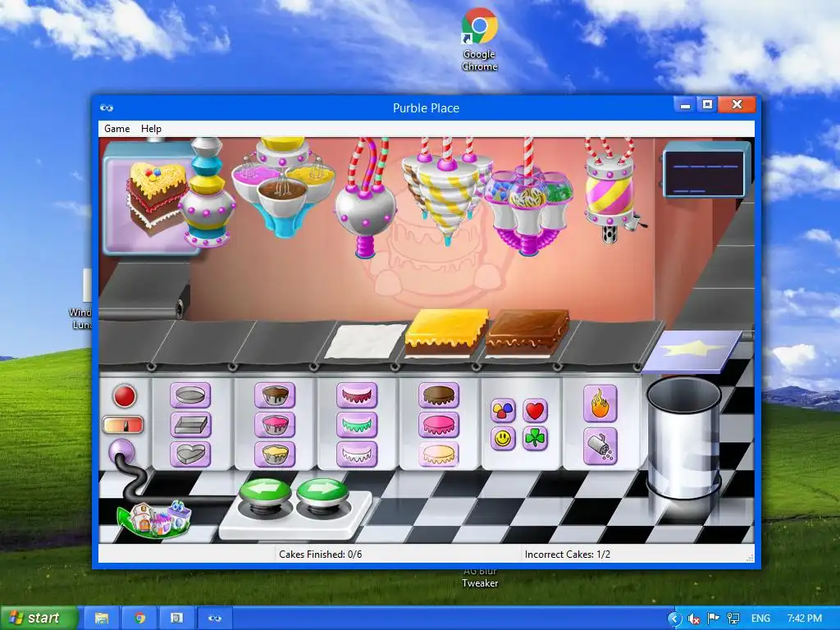Click the metal trash can
The width and height of the screenshot is (840, 630).
click(683, 438)
